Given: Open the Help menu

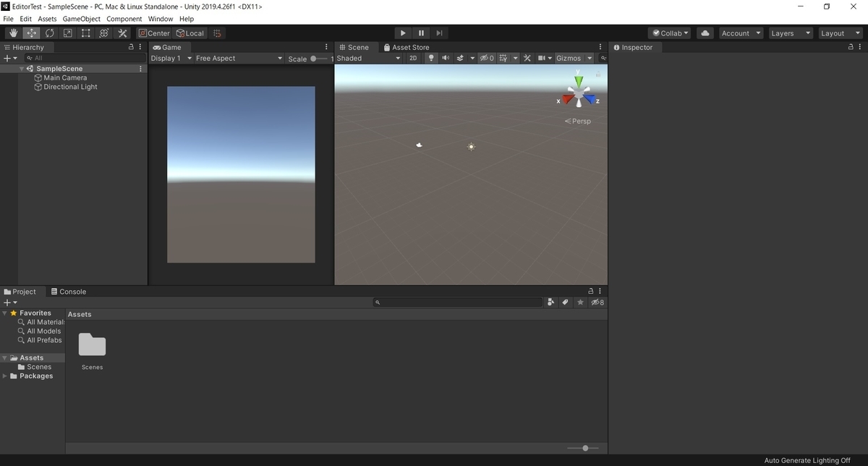Looking at the screenshot, I should pos(187,19).
